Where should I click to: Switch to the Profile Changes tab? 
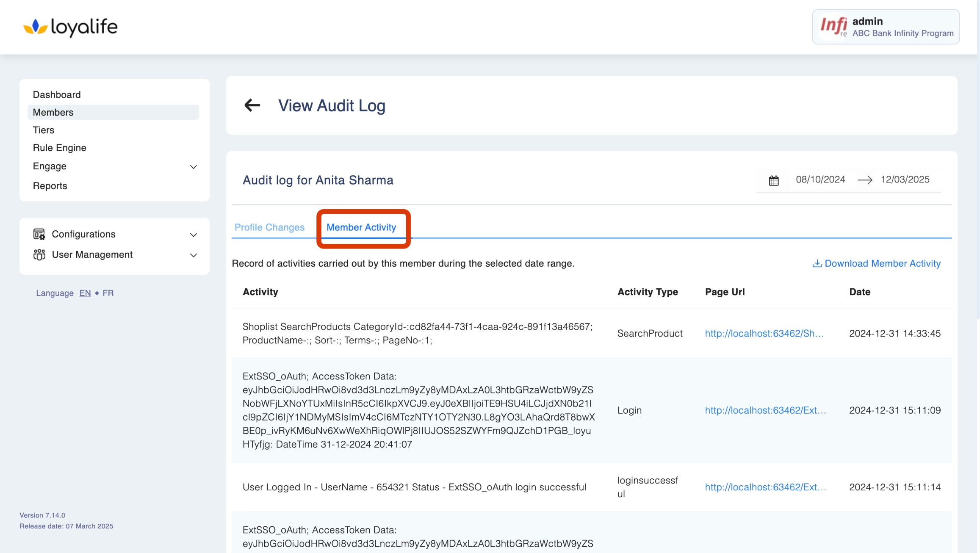point(269,227)
